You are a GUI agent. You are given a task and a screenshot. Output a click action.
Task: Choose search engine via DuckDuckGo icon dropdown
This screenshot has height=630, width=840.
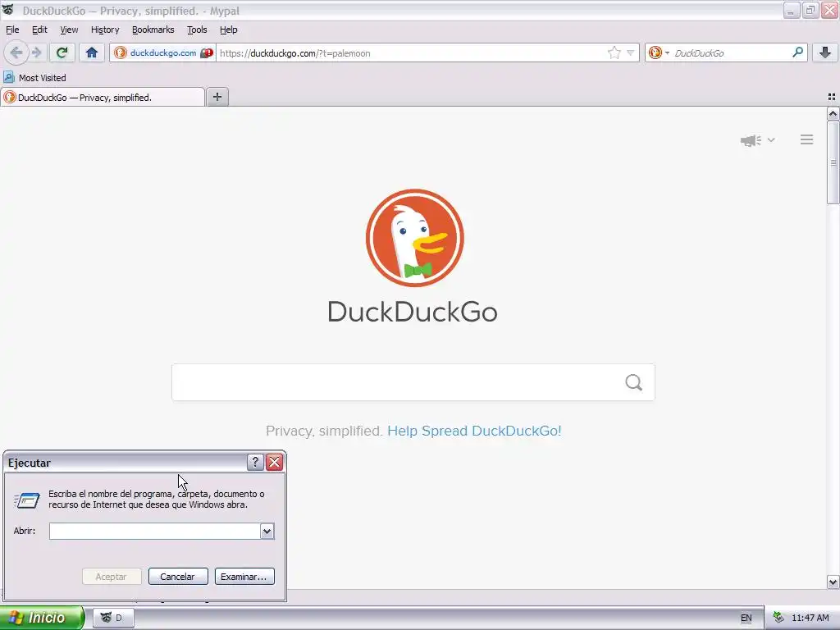click(x=659, y=52)
